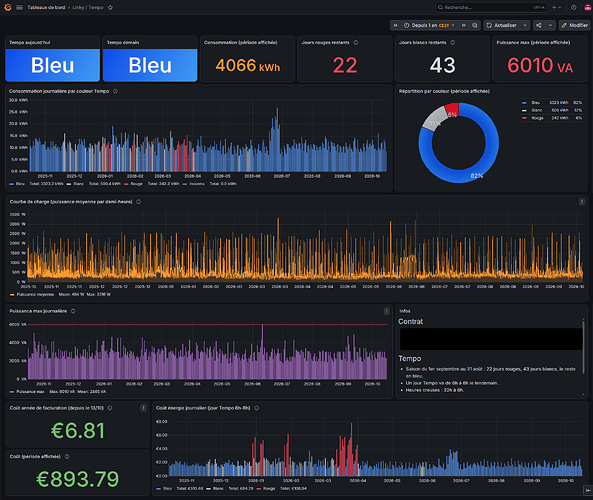Image resolution: width=593 pixels, height=500 pixels.
Task: Show info for Jours blancs restants panel
Action: coord(452,42)
